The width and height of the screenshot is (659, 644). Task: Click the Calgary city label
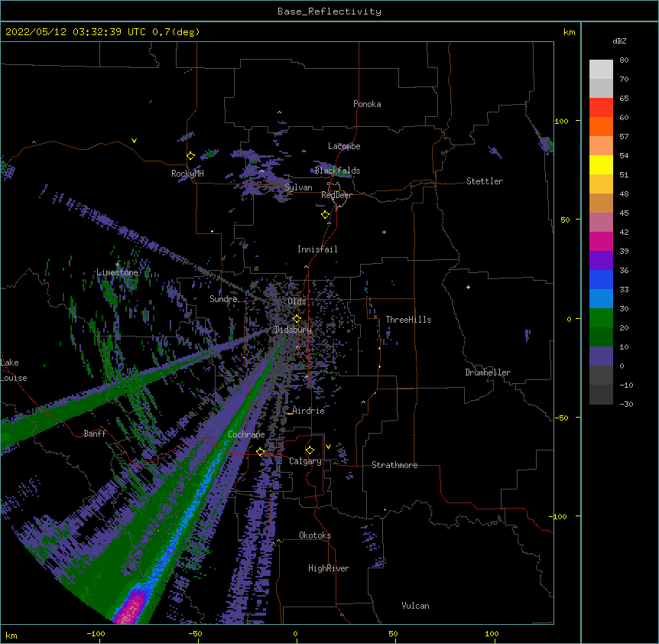[x=305, y=461]
